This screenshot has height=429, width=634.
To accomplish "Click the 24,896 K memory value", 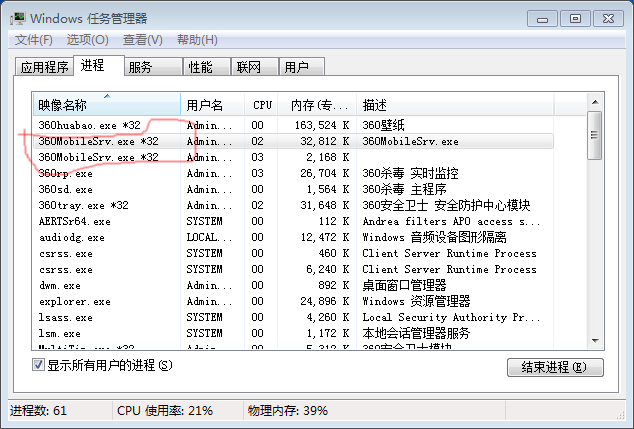I will click(x=325, y=302).
